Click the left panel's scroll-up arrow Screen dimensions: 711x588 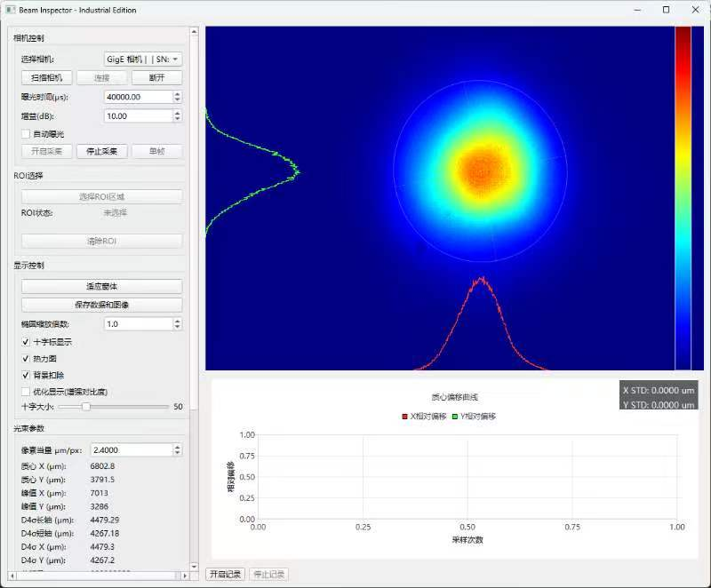coord(194,32)
